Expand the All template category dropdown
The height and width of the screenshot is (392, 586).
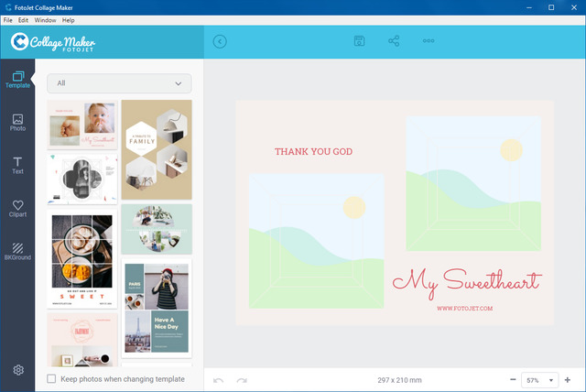click(119, 83)
